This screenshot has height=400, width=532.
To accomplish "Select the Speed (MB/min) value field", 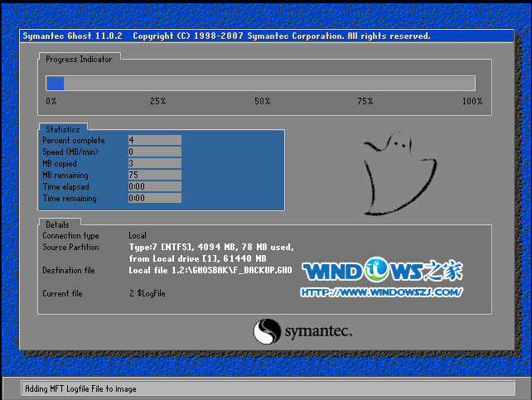I will 154,152.
